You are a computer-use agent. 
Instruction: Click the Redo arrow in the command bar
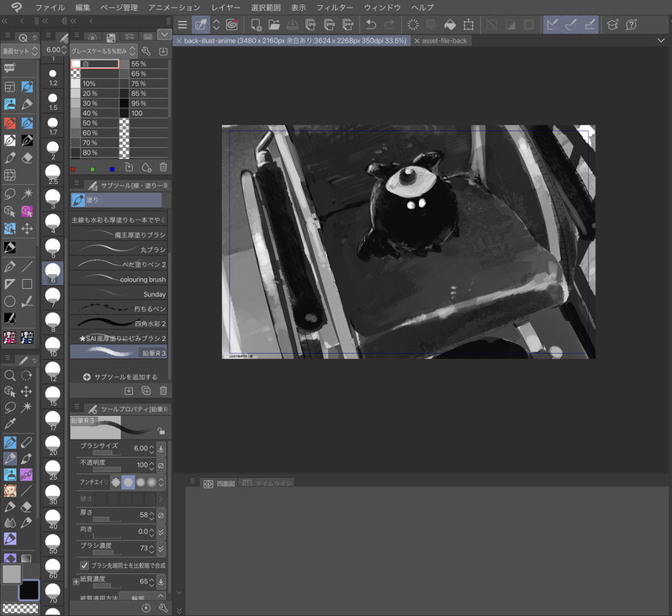pyautogui.click(x=389, y=25)
